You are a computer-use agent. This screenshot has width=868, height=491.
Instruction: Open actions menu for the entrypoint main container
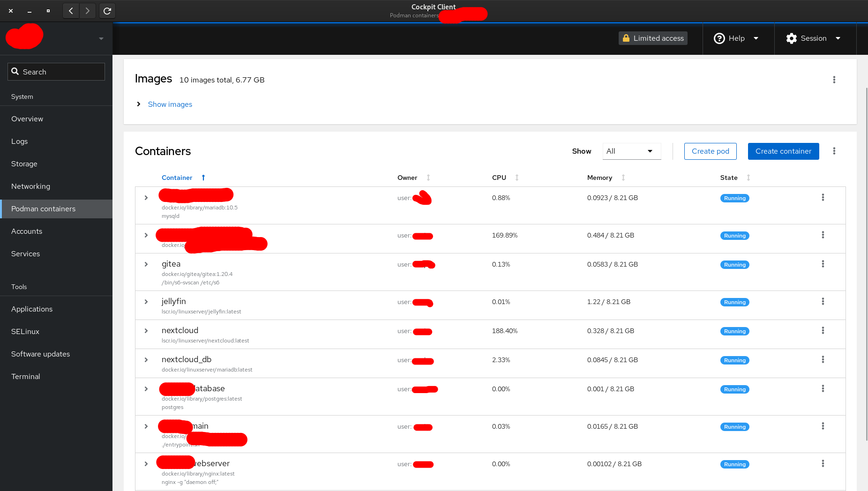tap(823, 426)
